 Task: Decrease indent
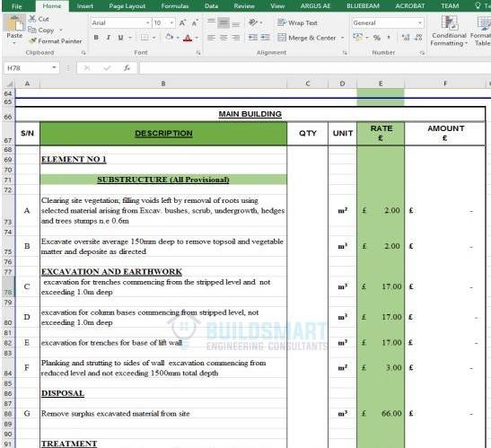[x=253, y=38]
